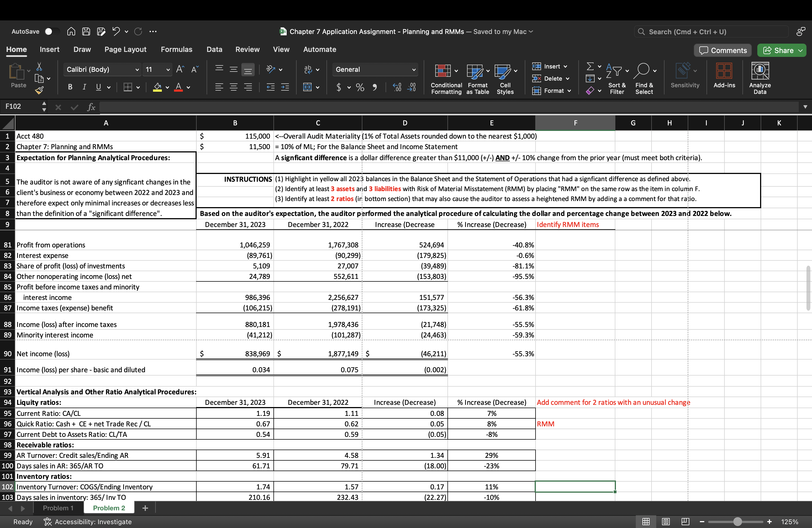This screenshot has width=812, height=528.
Task: Open Conditional Formatting options
Action: (445, 78)
